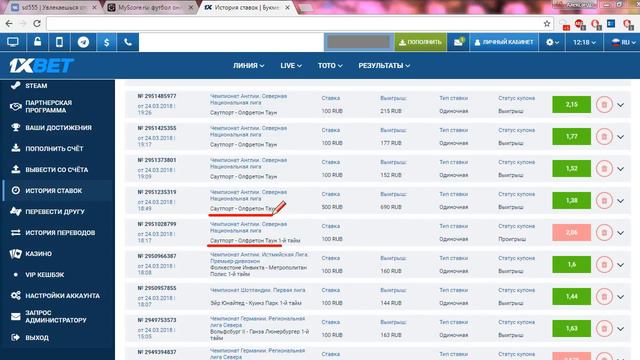The width and height of the screenshot is (640, 360).
Task: Delete bet 2950966387 with trash icon
Action: [x=604, y=264]
